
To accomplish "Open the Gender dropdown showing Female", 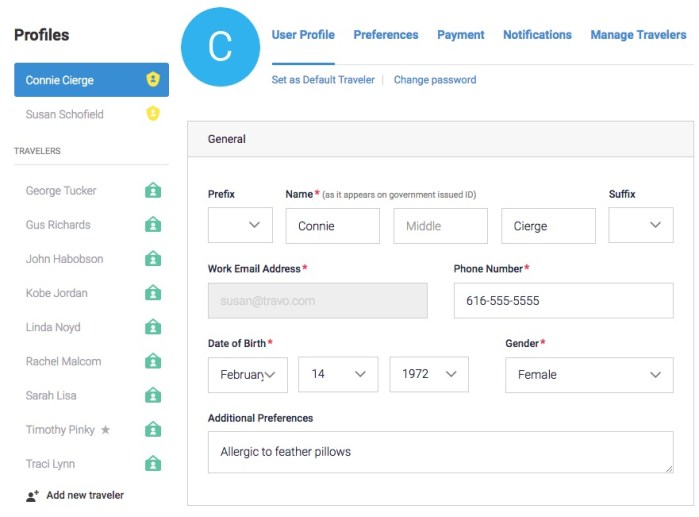I will pos(589,374).
